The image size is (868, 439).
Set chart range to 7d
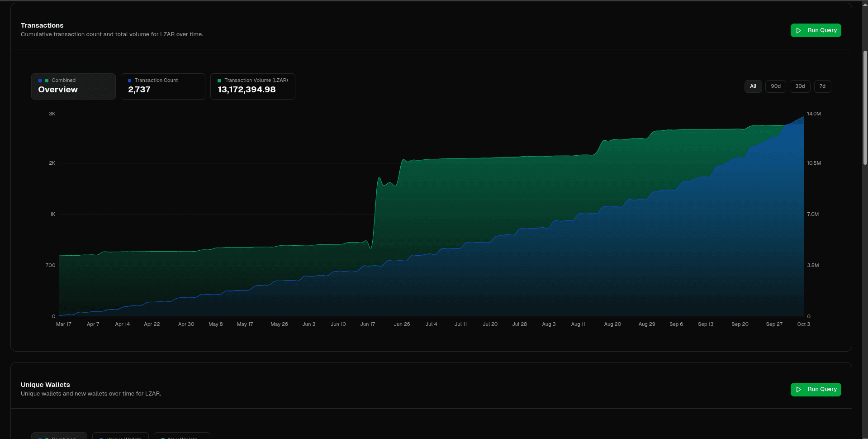pos(822,86)
